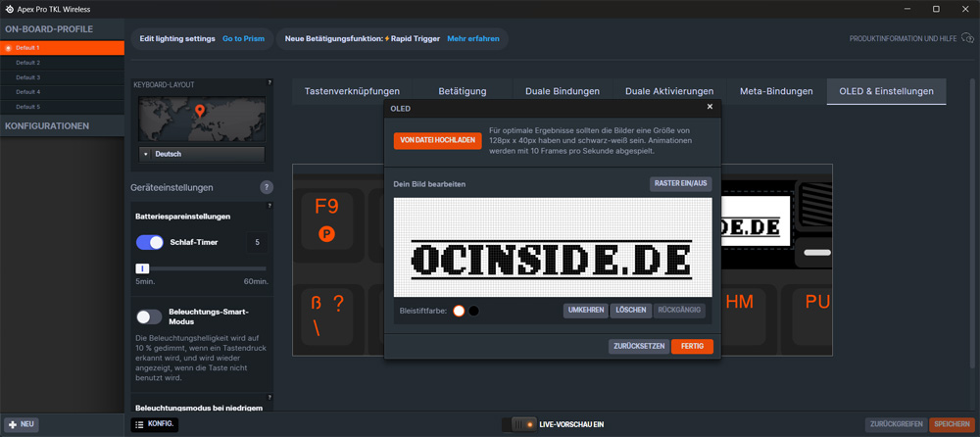Click the RASTER EIN/AUS button

pos(681,184)
